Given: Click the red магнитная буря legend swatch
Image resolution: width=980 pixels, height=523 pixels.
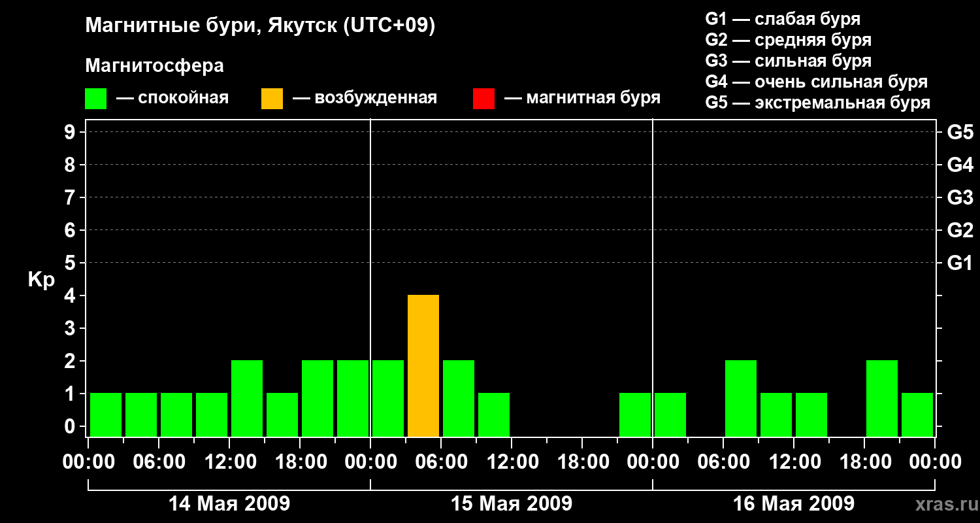Looking at the screenshot, I should (x=484, y=98).
